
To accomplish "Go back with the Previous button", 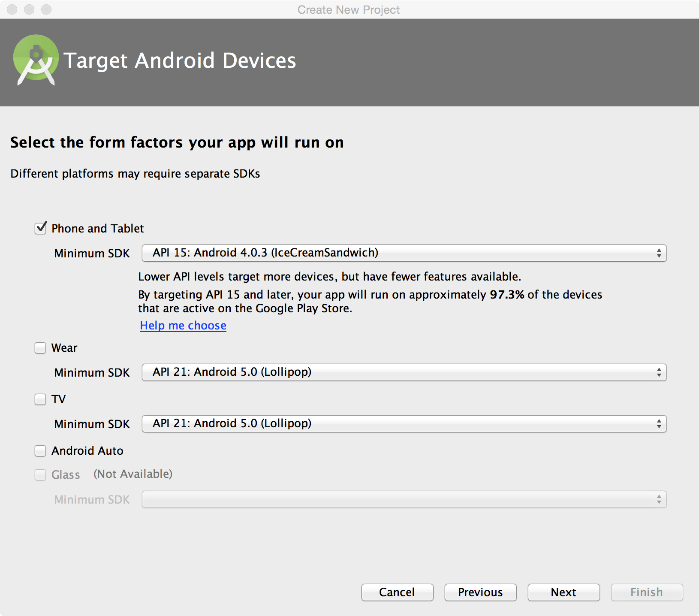I will [x=480, y=592].
